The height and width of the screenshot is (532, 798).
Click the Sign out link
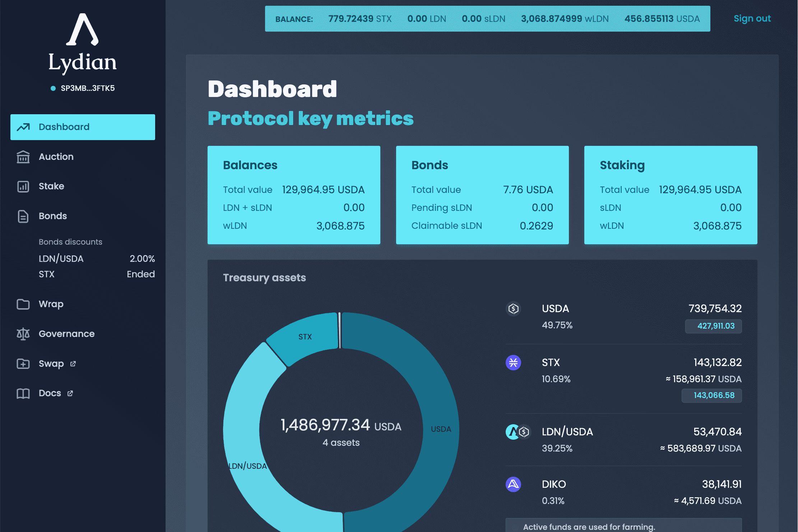pos(752,18)
